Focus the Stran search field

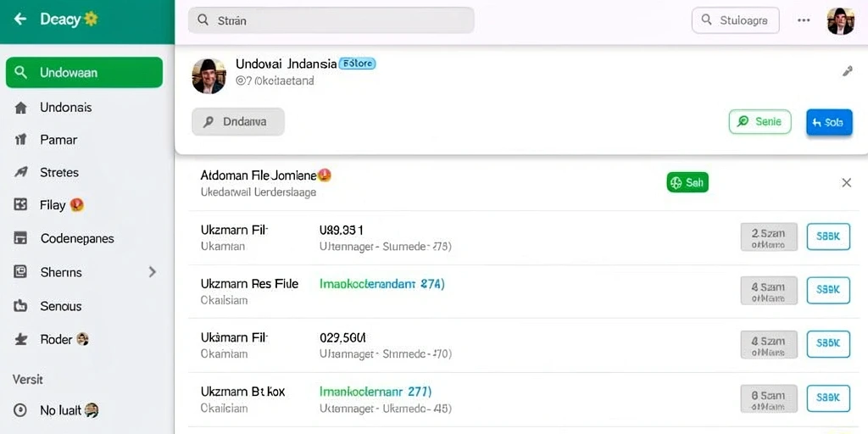(331, 20)
